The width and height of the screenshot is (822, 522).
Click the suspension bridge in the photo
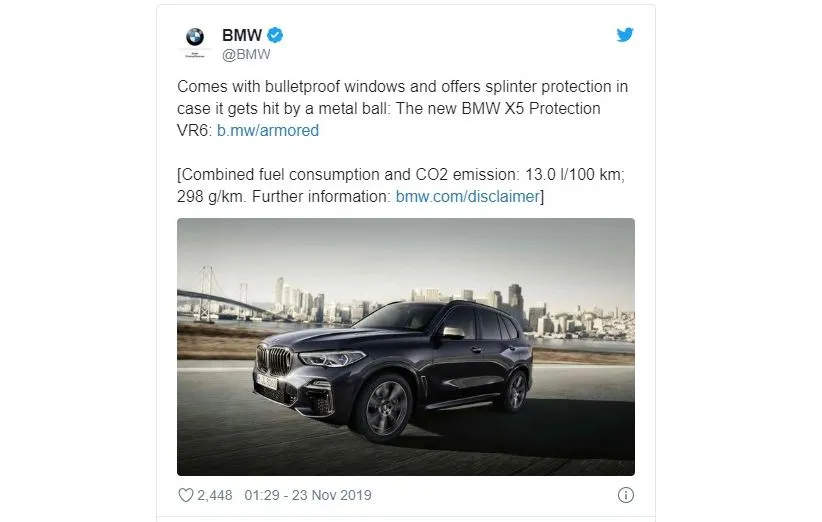[223, 296]
